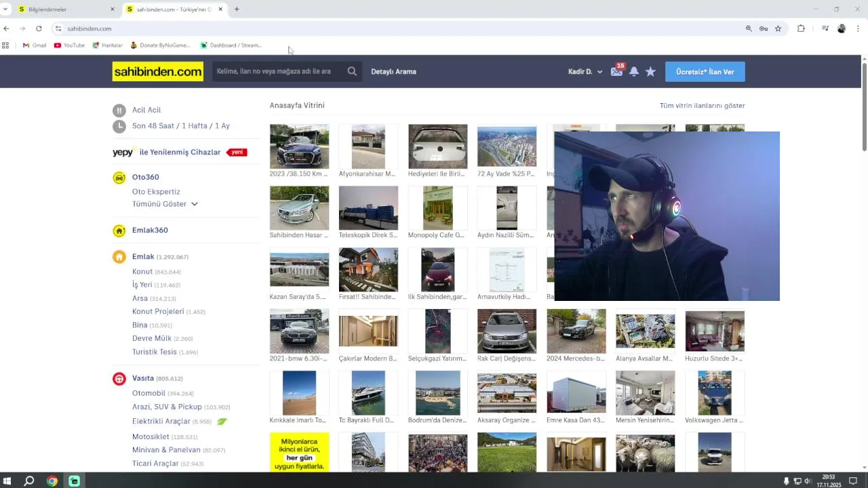Click the green leaf next to Elektrikli Araçlar
This screenshot has height=488, width=868.
click(222, 422)
